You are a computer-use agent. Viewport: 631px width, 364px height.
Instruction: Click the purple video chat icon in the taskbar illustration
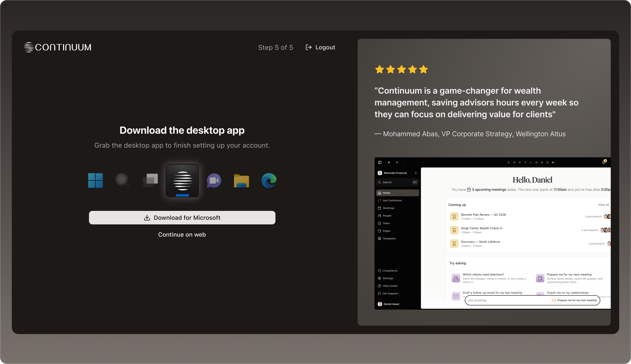pyautogui.click(x=214, y=181)
